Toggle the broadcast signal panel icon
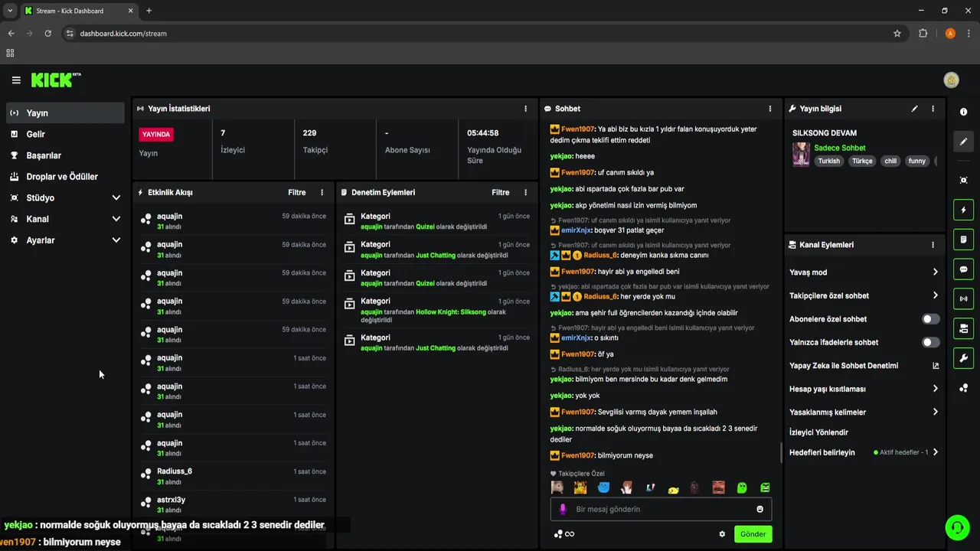Screen dimensions: 980x551 pos(963,298)
